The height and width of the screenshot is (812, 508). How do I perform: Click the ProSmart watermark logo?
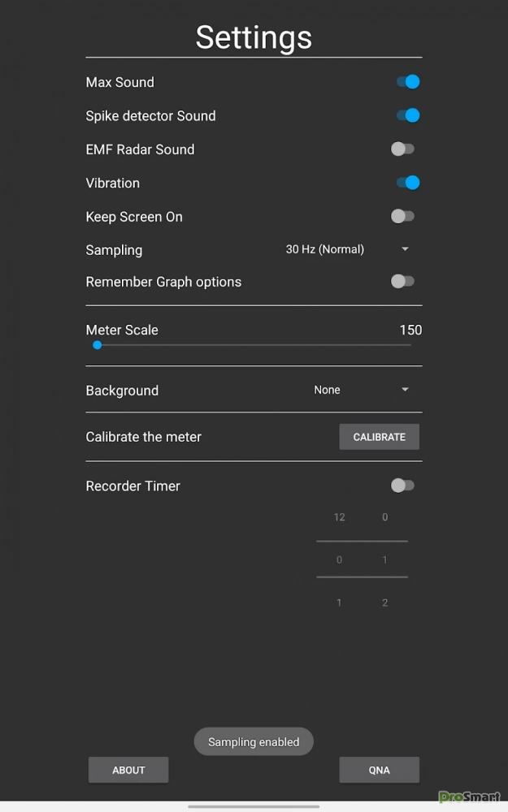point(469,797)
